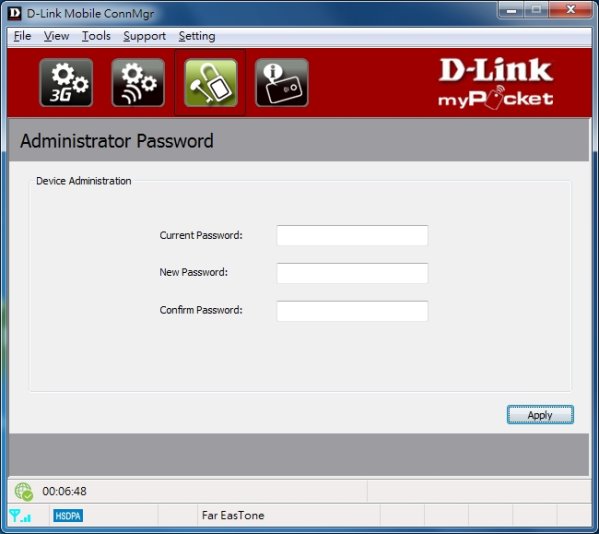599x534 pixels.
Task: Open the File menu
Action: click(x=23, y=36)
